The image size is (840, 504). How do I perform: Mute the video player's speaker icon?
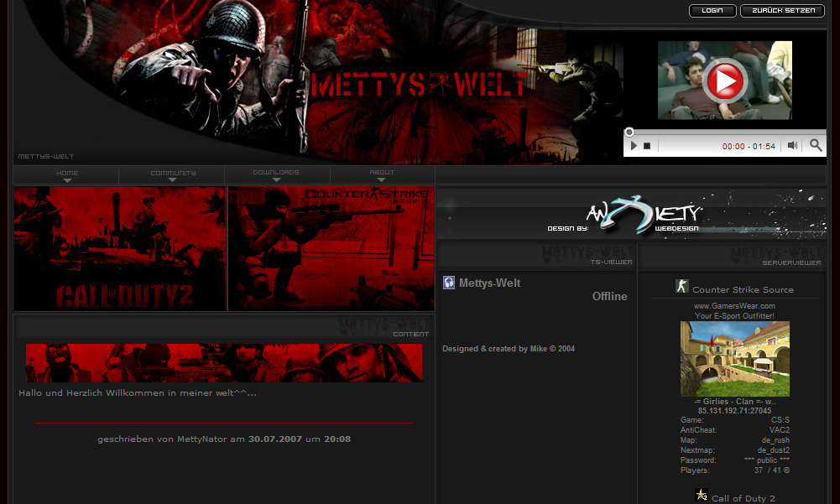pyautogui.click(x=792, y=145)
